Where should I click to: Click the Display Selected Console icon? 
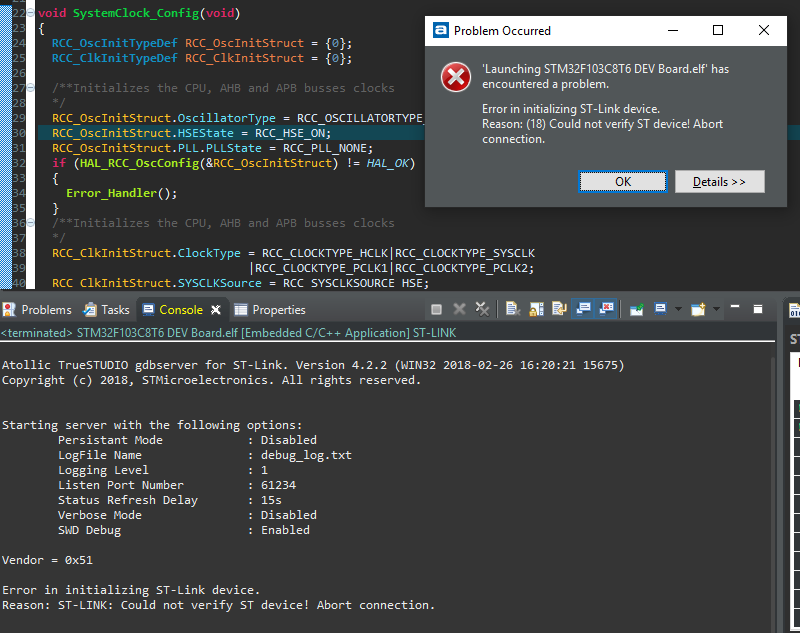[660, 309]
